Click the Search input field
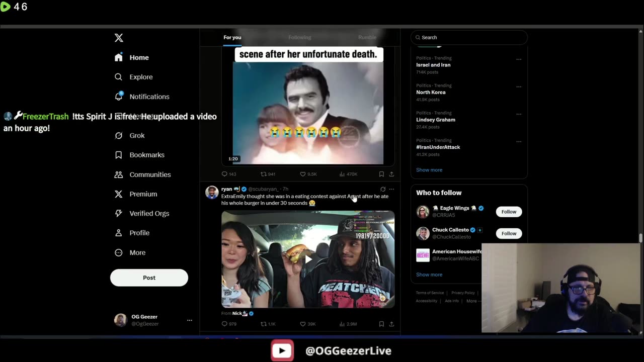644x362 pixels. pos(469,37)
